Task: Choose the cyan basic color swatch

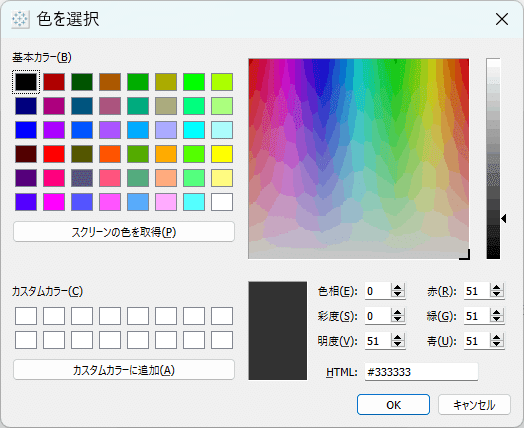Action: [194, 130]
